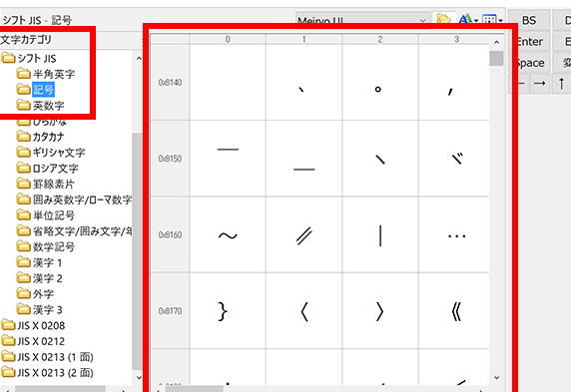The height and width of the screenshot is (392, 571).
Task: Click row header 0x8160
Action: (170, 234)
